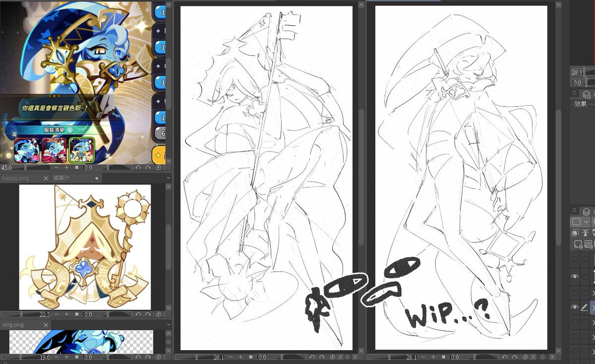Zoom out the sing.png reference view
595x364 pixels.
tap(57, 357)
